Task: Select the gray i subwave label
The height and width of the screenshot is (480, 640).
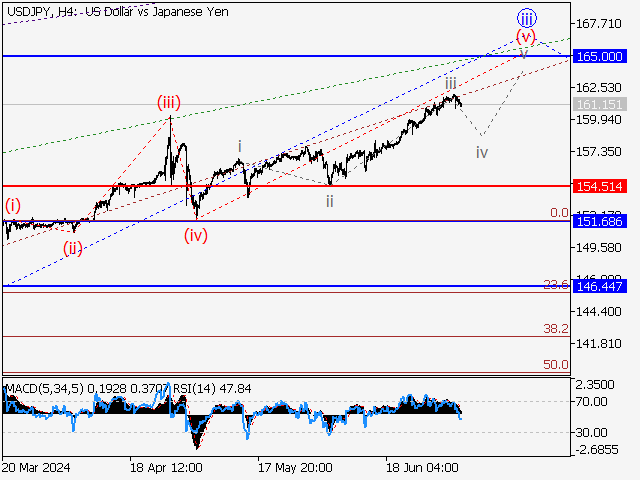Action: [240, 146]
